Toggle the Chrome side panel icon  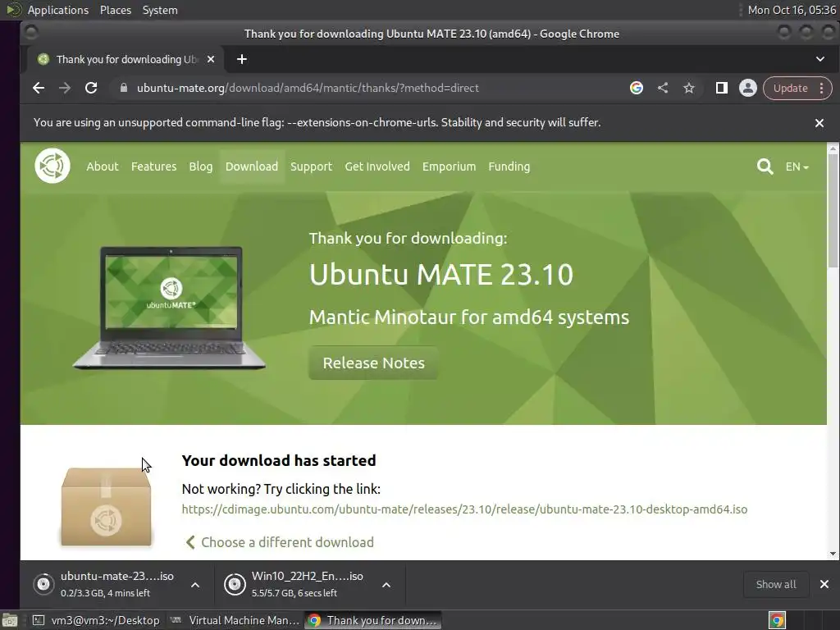(722, 88)
